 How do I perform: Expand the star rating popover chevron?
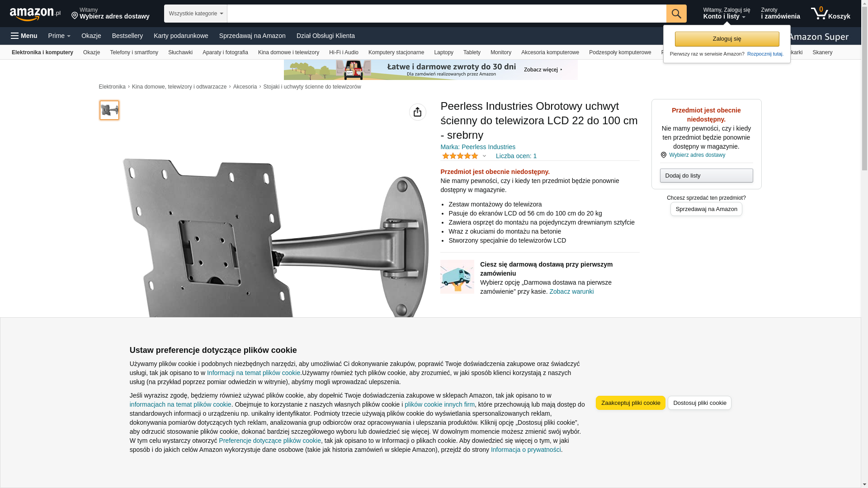[484, 156]
